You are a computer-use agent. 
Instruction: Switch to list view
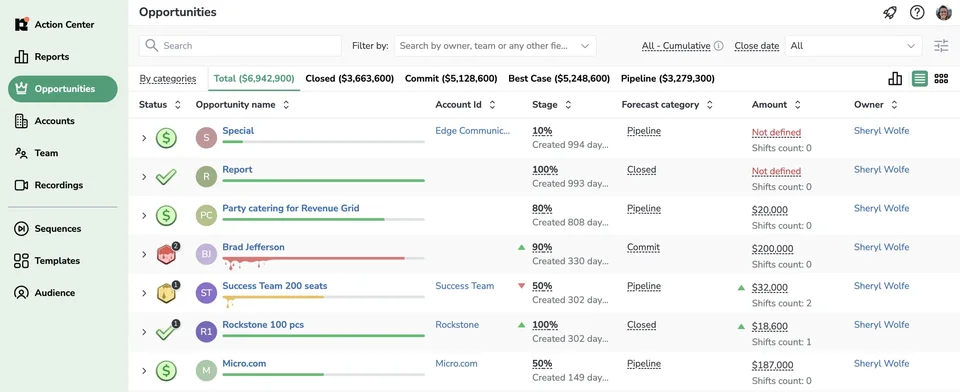pyautogui.click(x=920, y=78)
